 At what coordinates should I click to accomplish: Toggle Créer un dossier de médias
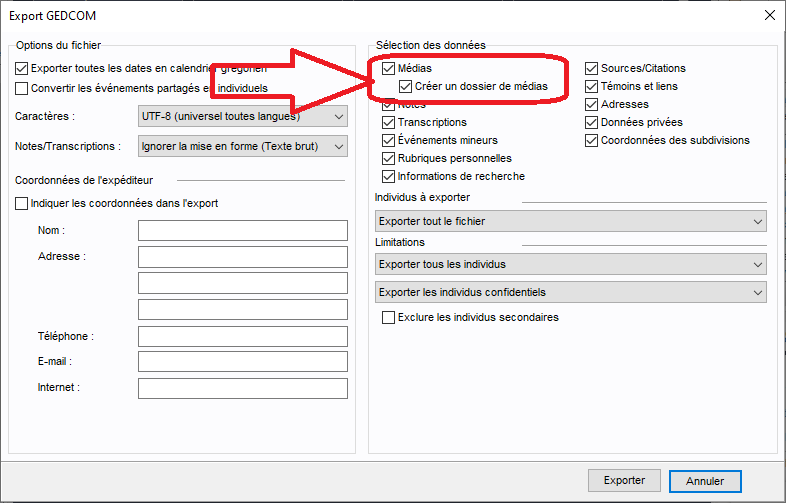pos(406,87)
